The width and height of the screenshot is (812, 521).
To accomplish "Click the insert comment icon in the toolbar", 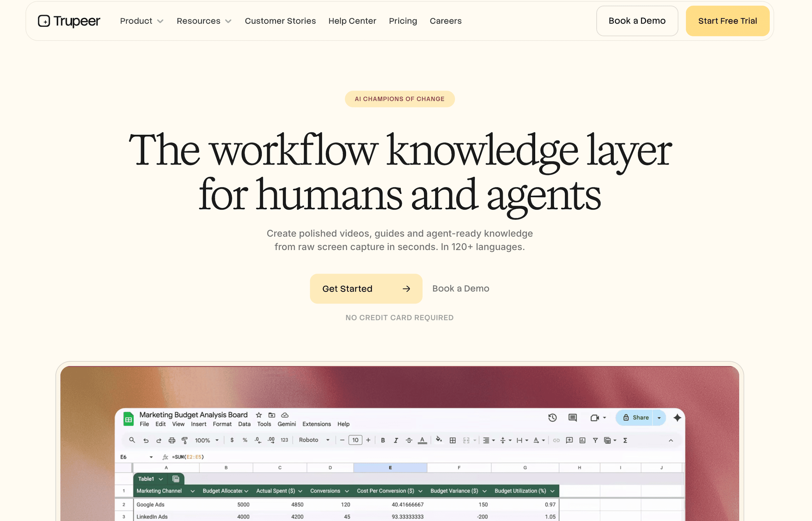I will click(x=569, y=440).
